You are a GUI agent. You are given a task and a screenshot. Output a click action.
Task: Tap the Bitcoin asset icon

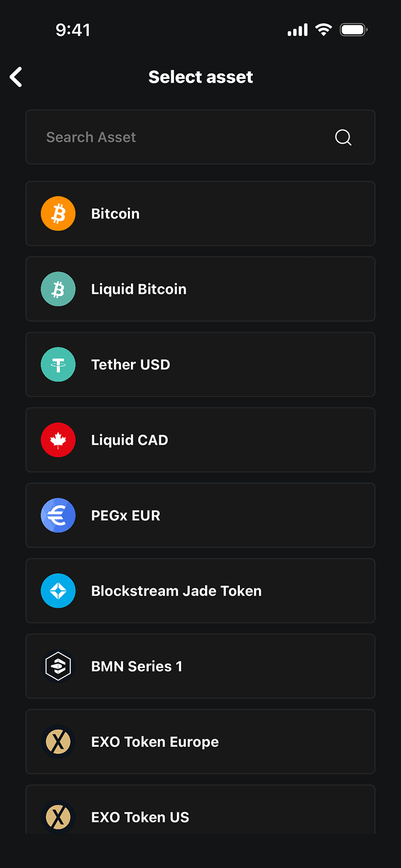[x=58, y=213]
